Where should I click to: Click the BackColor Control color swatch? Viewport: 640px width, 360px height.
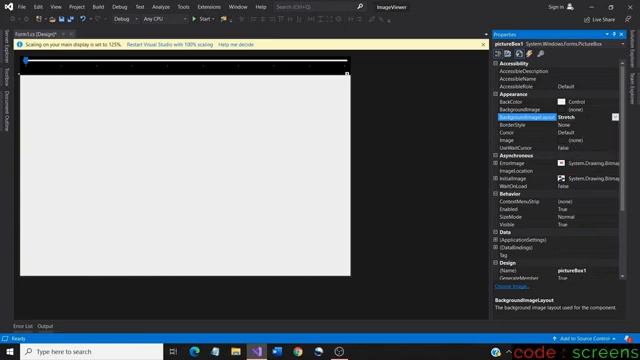562,102
